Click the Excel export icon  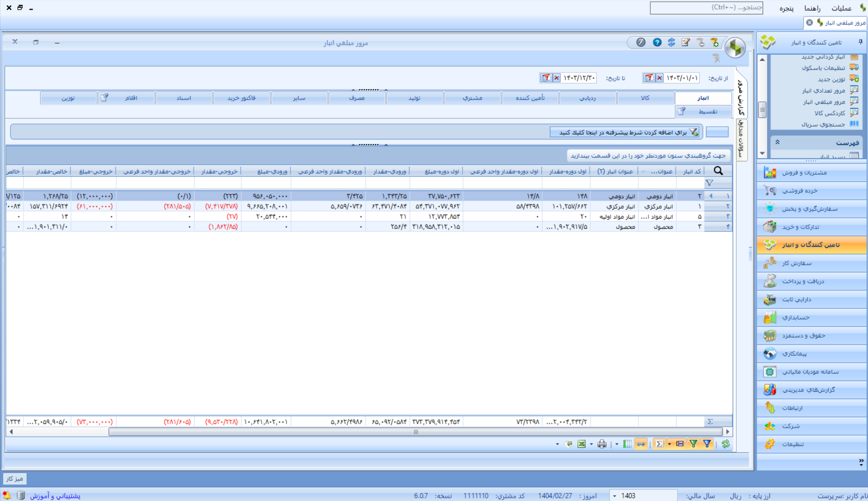point(582,444)
